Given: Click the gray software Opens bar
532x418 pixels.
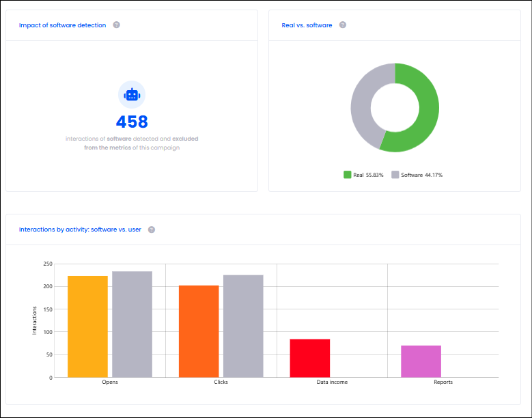Looking at the screenshot, I should tap(132, 324).
